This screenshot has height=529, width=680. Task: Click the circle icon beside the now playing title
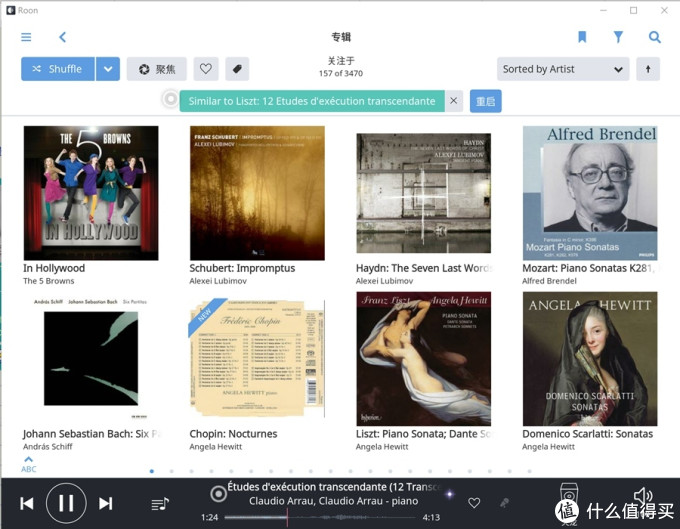(x=218, y=494)
